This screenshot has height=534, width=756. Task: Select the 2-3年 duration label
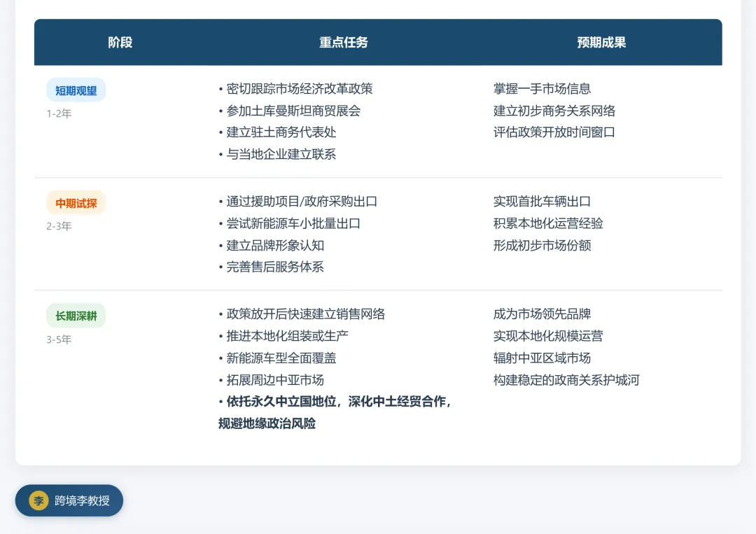[x=59, y=226]
